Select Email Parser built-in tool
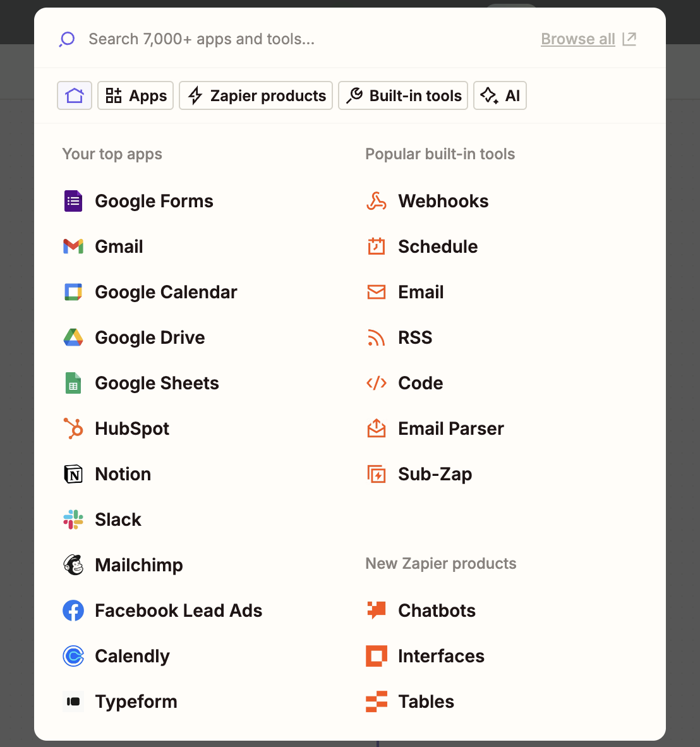The height and width of the screenshot is (747, 700). tap(450, 428)
